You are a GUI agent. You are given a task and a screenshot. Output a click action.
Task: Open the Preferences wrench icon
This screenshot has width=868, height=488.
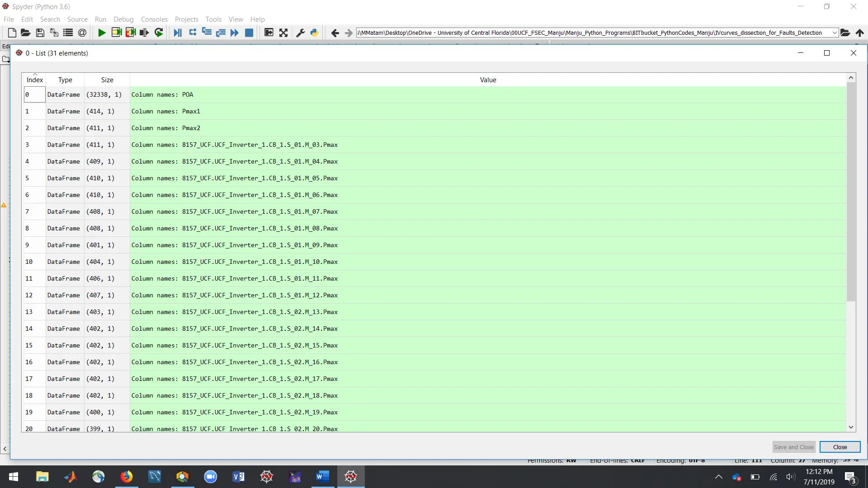(x=300, y=33)
